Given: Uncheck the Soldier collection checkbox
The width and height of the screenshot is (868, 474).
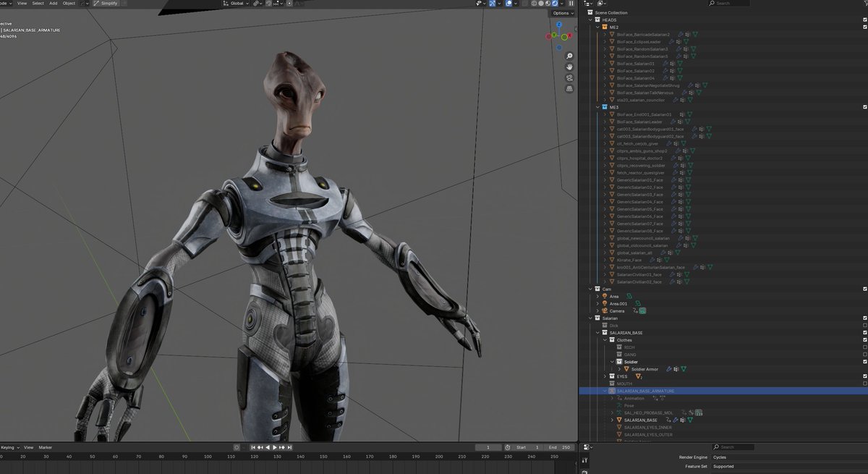Looking at the screenshot, I should tap(865, 362).
